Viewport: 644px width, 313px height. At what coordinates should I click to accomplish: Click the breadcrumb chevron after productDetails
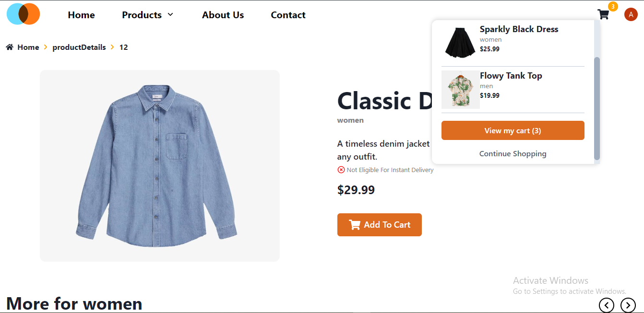coord(112,47)
